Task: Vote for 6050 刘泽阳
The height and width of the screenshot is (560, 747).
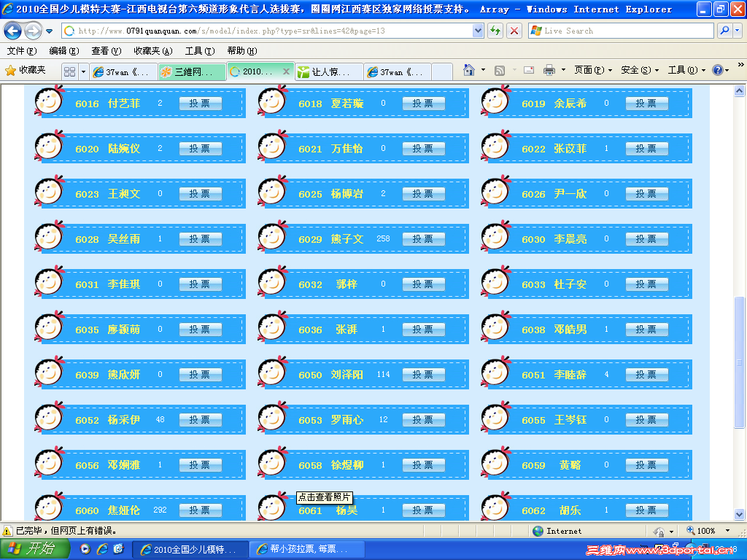Action: click(x=424, y=375)
